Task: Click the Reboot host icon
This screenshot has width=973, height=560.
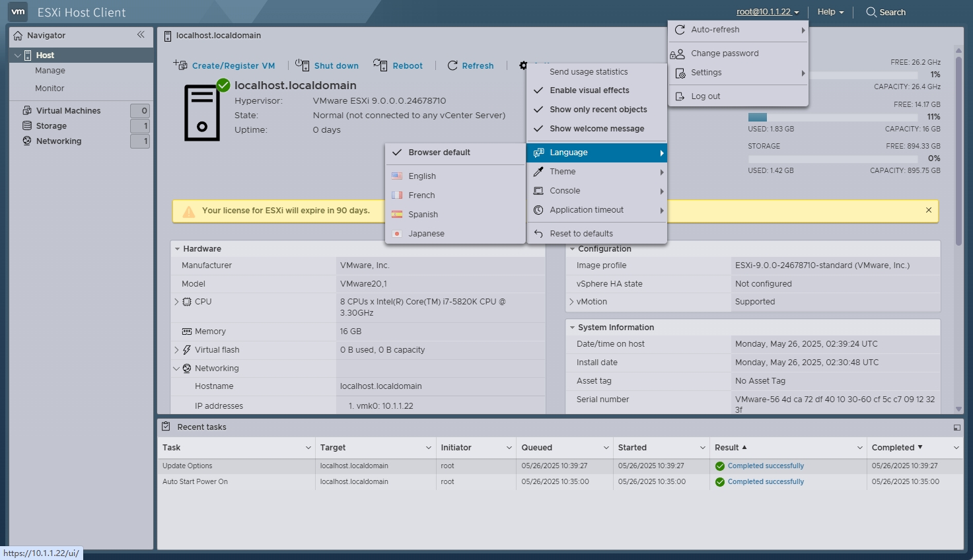Action: coord(380,65)
